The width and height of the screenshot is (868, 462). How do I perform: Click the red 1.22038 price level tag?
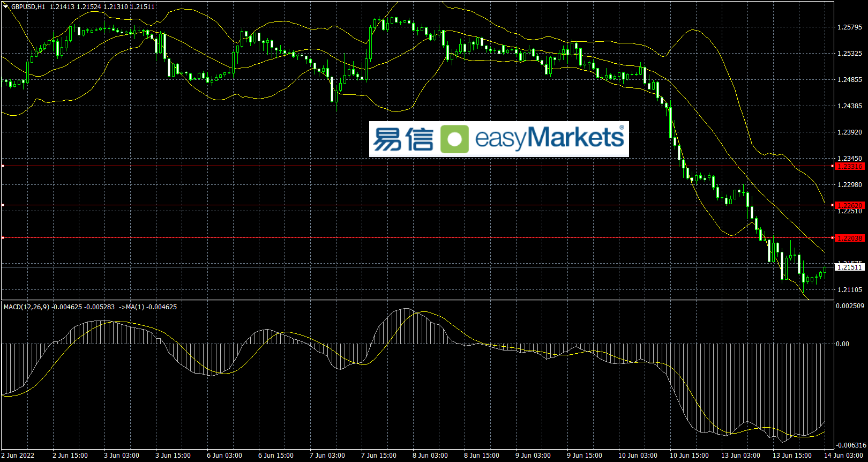tap(850, 239)
